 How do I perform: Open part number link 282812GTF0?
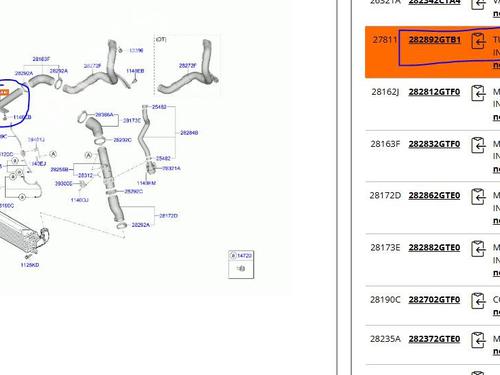[x=434, y=92]
